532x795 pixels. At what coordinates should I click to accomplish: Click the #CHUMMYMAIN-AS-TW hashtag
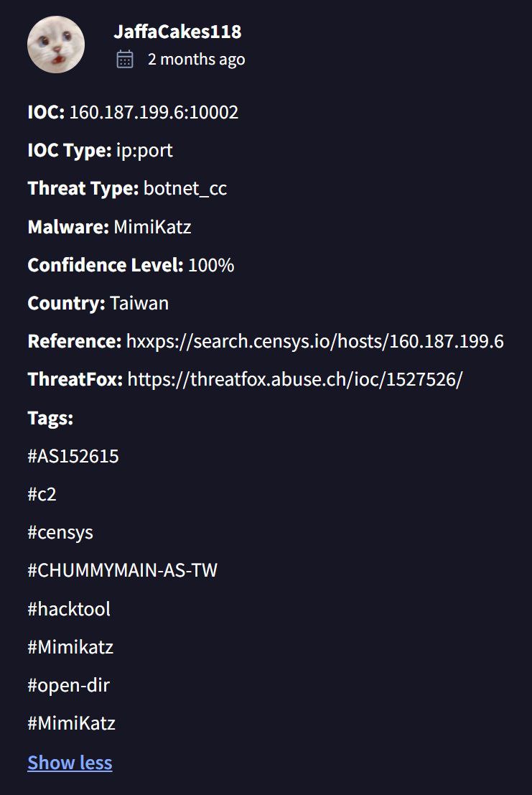tap(122, 570)
